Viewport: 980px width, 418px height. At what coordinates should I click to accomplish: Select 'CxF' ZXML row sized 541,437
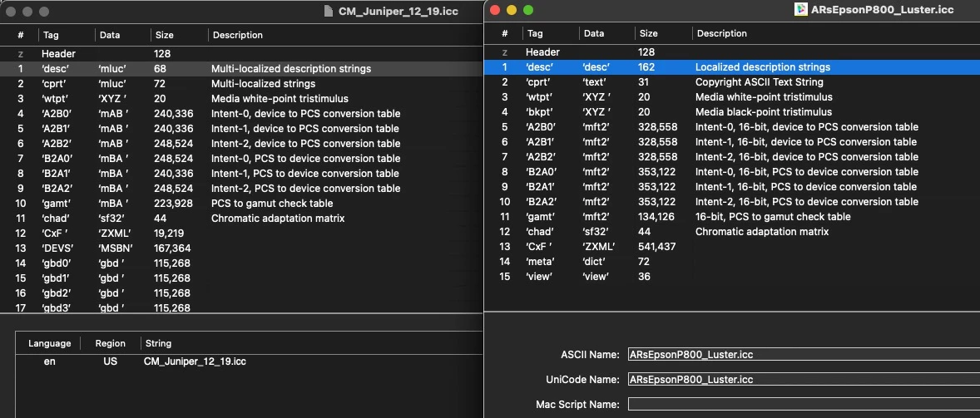click(732, 247)
